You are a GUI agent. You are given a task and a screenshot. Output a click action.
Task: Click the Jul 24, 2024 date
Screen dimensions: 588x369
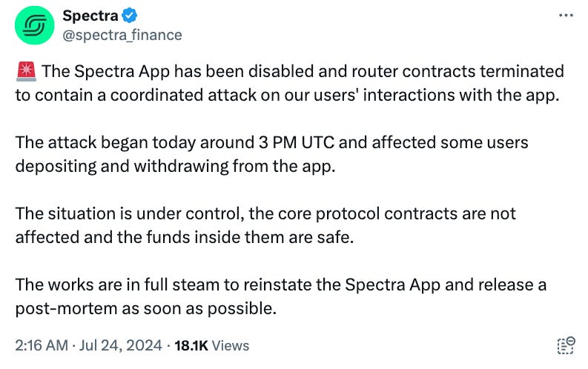click(x=120, y=345)
